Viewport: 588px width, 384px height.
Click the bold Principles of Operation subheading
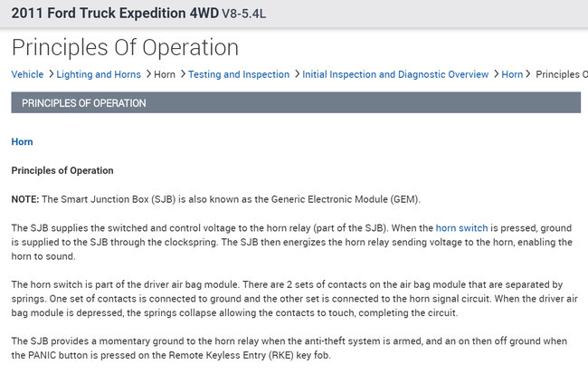click(x=62, y=170)
